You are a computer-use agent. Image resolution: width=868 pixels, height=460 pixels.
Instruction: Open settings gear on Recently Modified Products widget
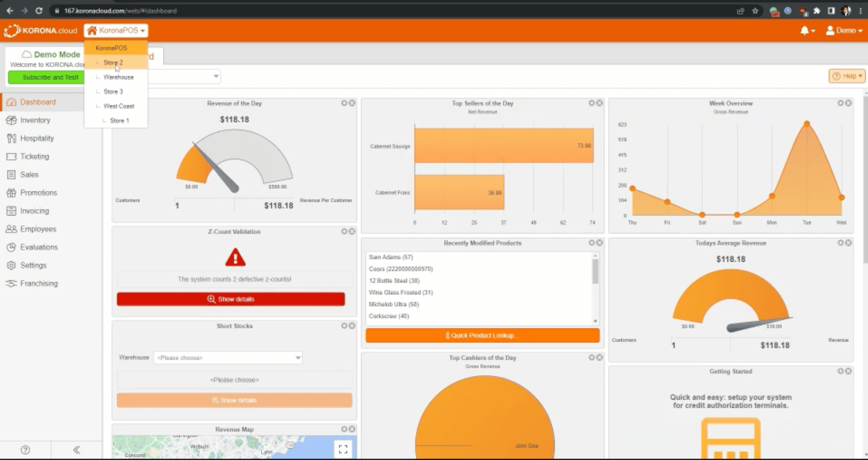[592, 243]
